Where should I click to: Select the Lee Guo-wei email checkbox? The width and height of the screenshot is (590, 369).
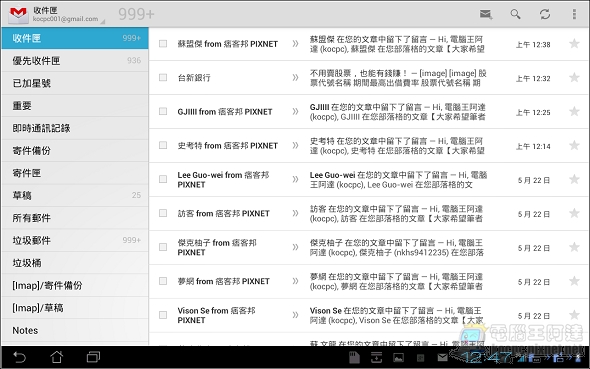163,179
